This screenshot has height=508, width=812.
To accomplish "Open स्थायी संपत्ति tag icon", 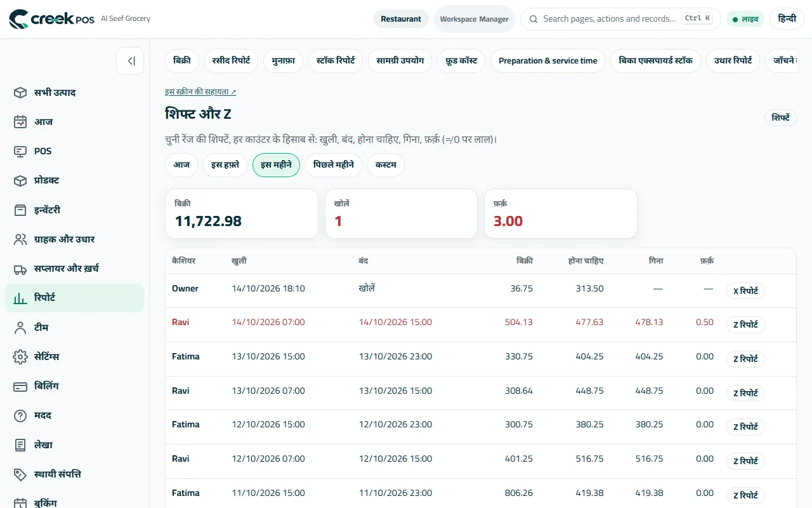I will click(20, 474).
